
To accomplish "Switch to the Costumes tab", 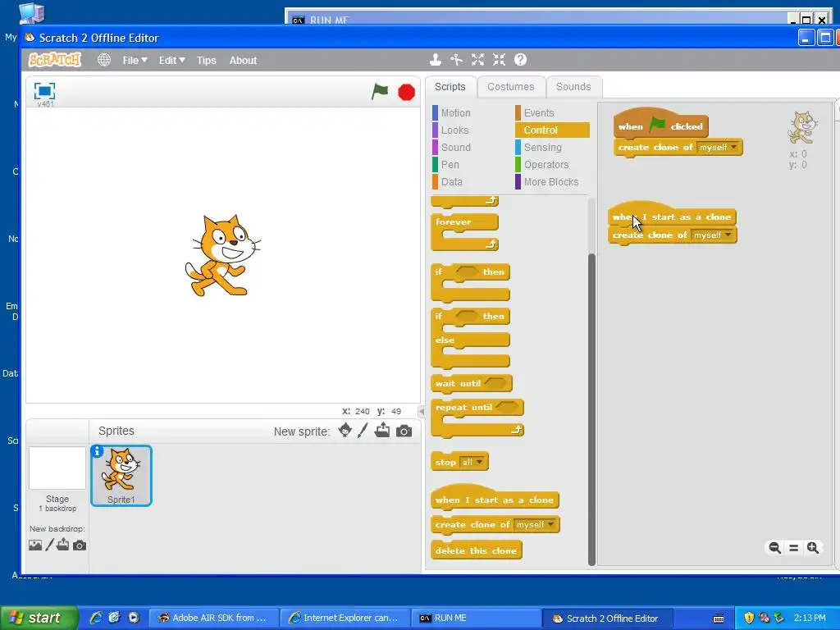I will click(510, 87).
